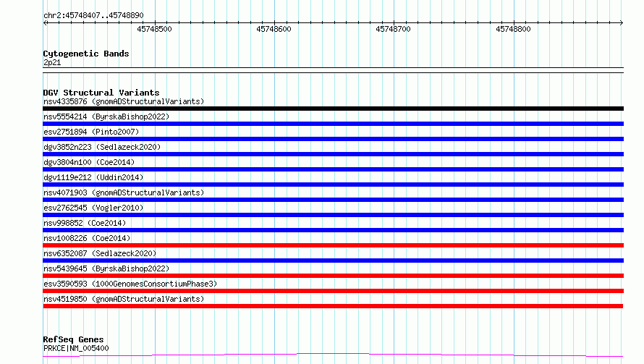Click the red bar under nsv5439645
The width and height of the screenshot is (644, 364).
click(333, 276)
